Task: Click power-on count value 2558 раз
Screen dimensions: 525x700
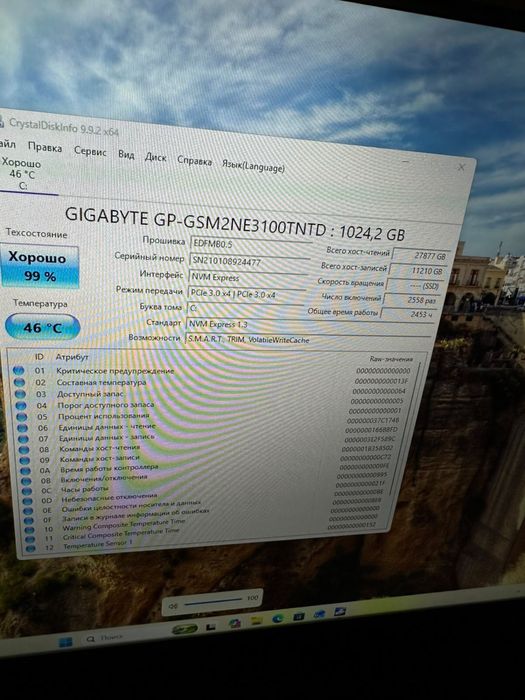Action: (x=412, y=300)
